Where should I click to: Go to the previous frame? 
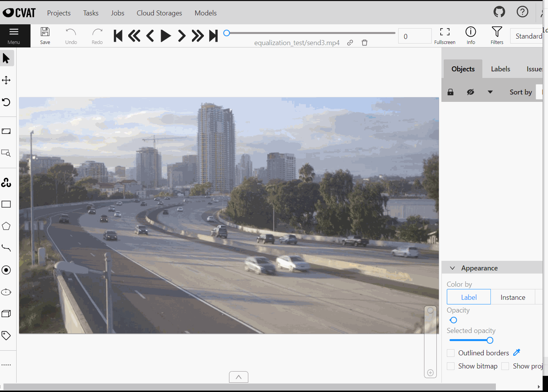point(150,36)
